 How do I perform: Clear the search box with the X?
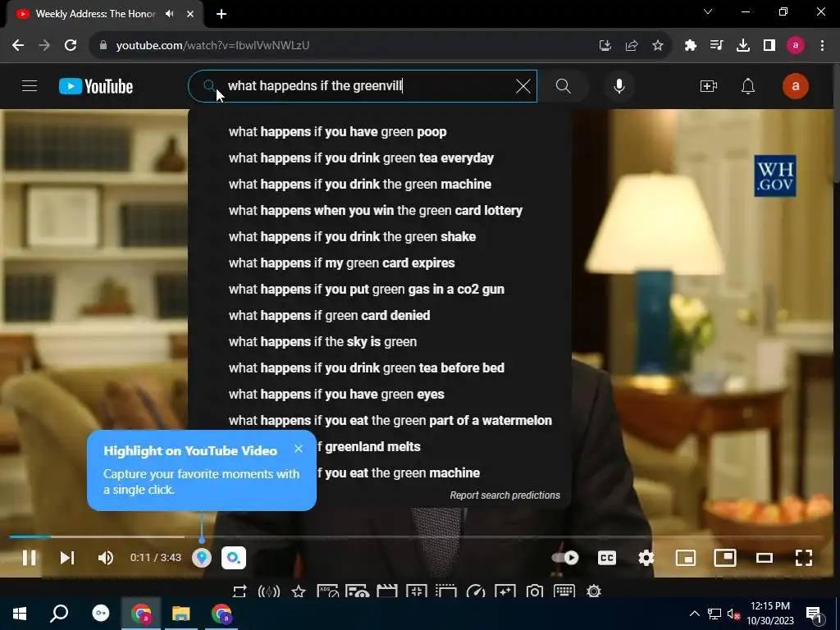523,86
